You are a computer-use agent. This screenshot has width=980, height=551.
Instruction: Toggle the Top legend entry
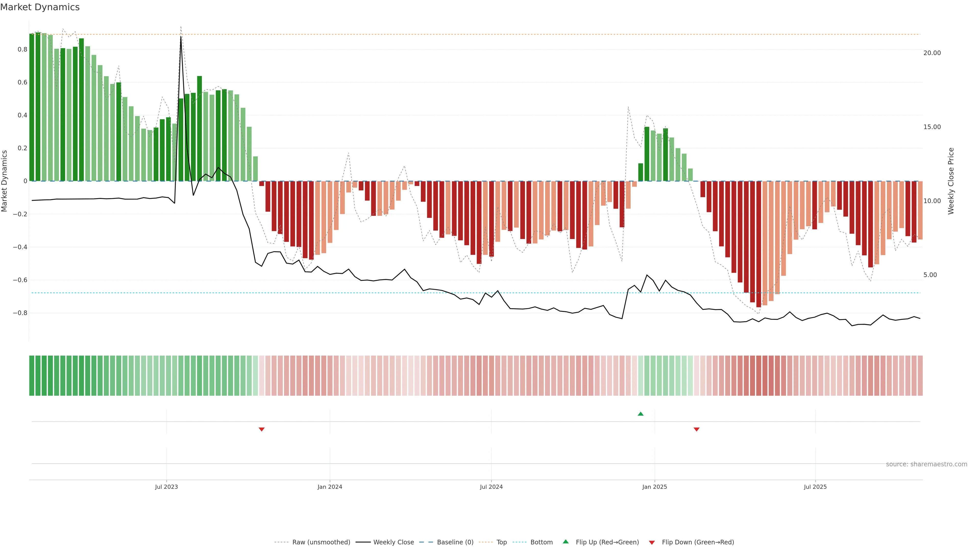click(x=501, y=542)
